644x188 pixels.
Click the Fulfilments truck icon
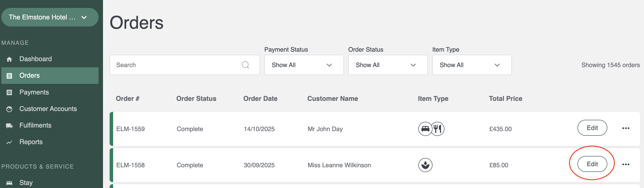point(9,126)
